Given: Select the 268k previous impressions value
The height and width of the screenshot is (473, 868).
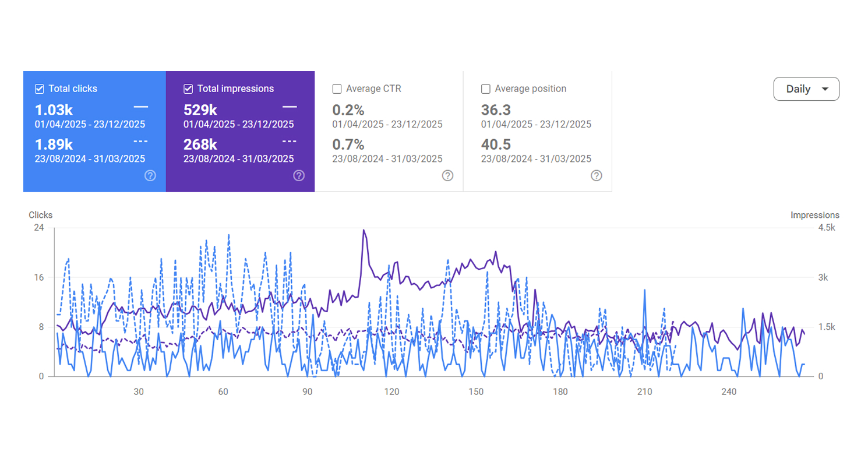Looking at the screenshot, I should pyautogui.click(x=200, y=144).
